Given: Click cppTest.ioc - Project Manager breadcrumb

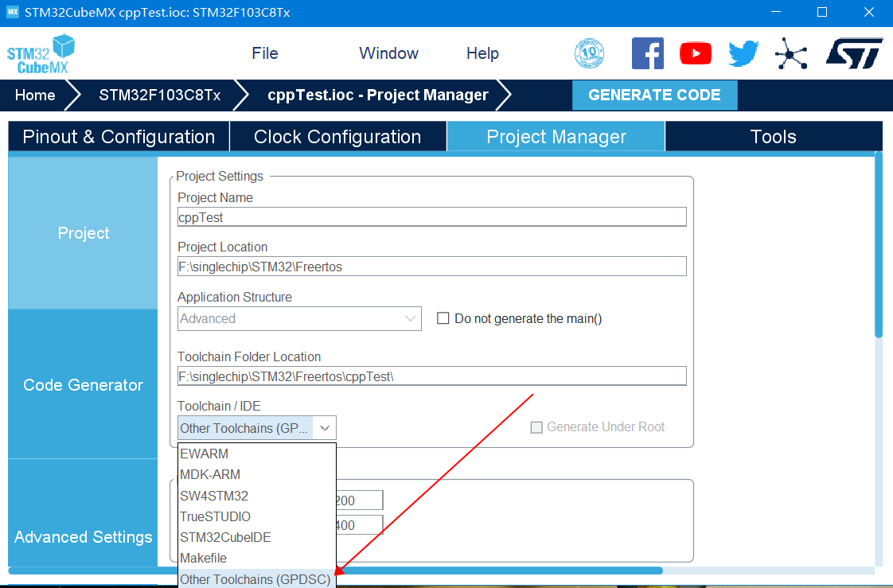Looking at the screenshot, I should pos(377,95).
